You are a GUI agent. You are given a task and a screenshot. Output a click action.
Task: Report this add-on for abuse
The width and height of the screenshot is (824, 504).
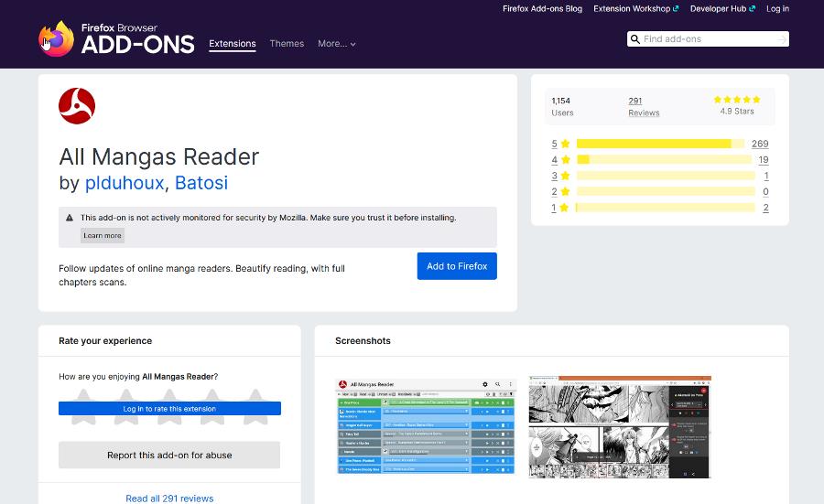click(x=169, y=456)
